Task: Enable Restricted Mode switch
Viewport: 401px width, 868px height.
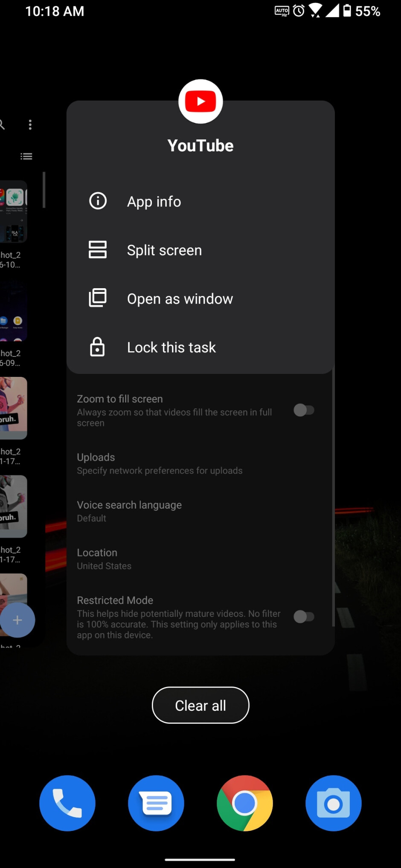Action: tap(304, 616)
